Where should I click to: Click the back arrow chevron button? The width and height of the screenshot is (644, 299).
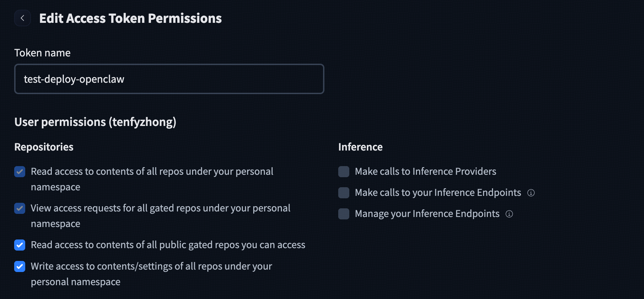click(x=22, y=18)
